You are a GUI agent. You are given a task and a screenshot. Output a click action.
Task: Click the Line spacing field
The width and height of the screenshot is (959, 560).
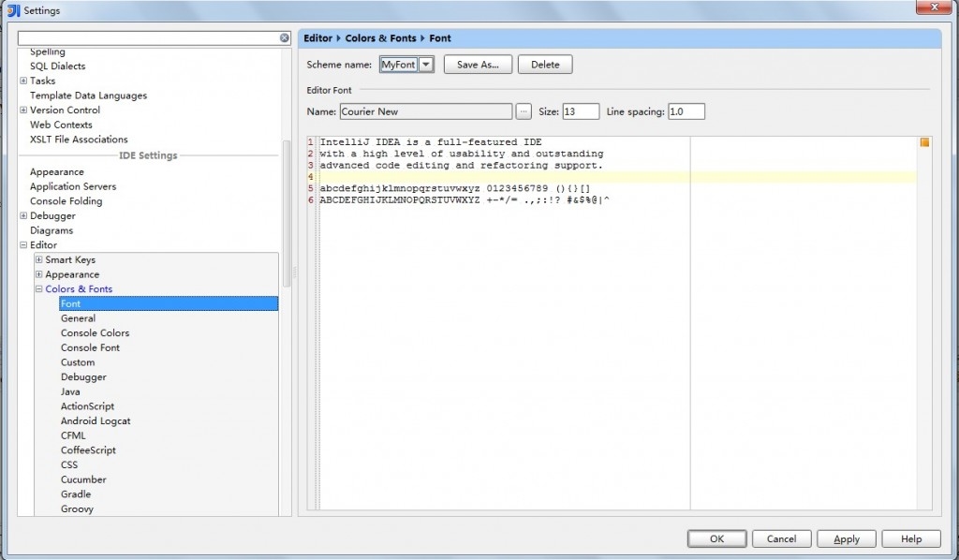pos(686,111)
